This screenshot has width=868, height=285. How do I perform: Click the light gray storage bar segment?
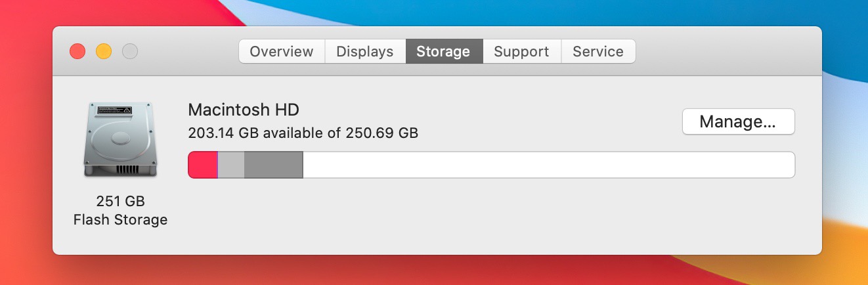pyautogui.click(x=231, y=165)
